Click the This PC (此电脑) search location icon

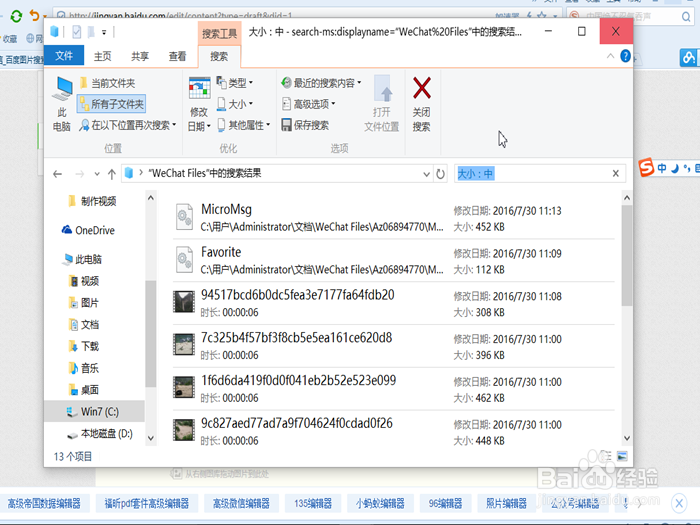click(62, 88)
